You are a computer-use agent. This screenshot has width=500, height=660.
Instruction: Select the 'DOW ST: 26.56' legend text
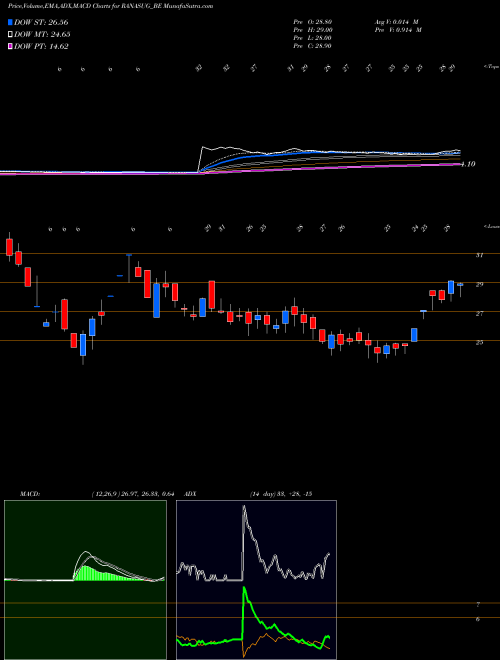coord(41,22)
